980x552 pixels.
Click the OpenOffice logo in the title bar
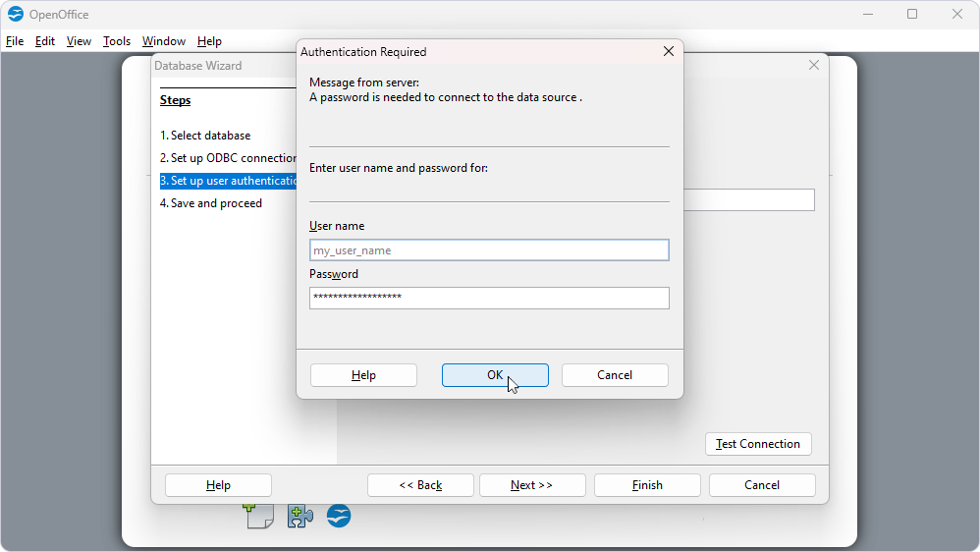tap(16, 14)
